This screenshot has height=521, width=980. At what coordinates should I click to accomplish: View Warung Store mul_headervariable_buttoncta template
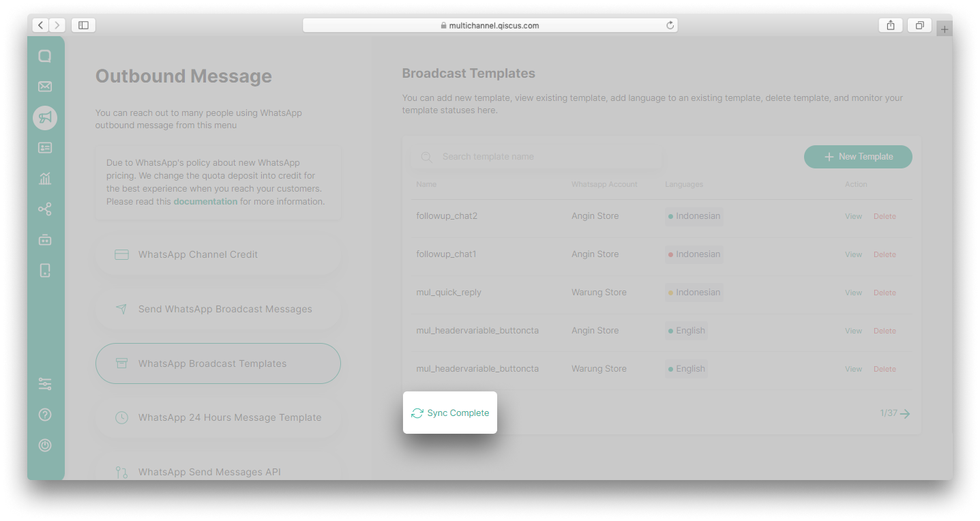[854, 369]
